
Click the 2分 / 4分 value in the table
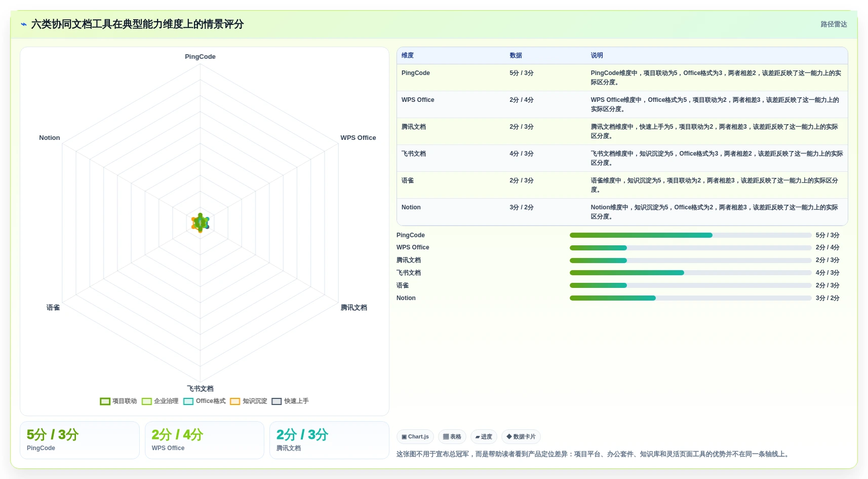(522, 100)
